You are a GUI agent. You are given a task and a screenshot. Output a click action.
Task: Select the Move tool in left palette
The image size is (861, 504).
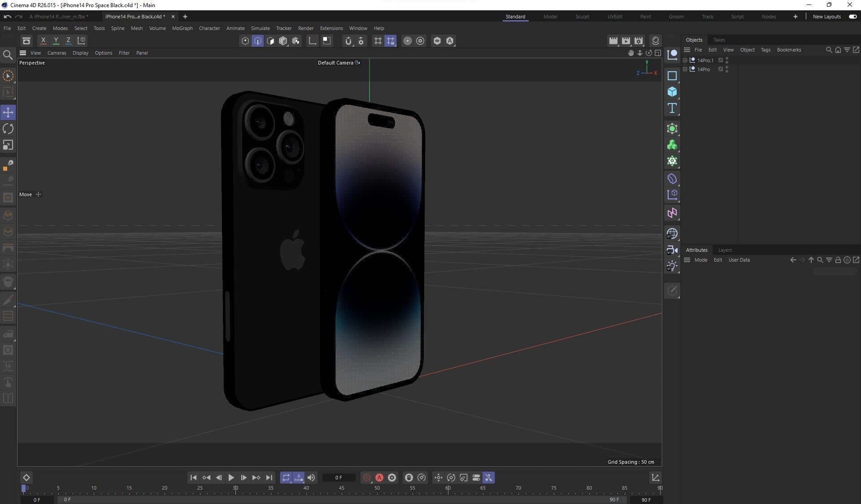[x=8, y=112]
